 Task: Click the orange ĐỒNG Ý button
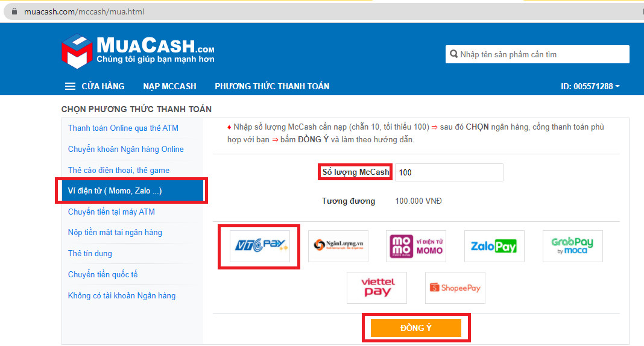(416, 328)
